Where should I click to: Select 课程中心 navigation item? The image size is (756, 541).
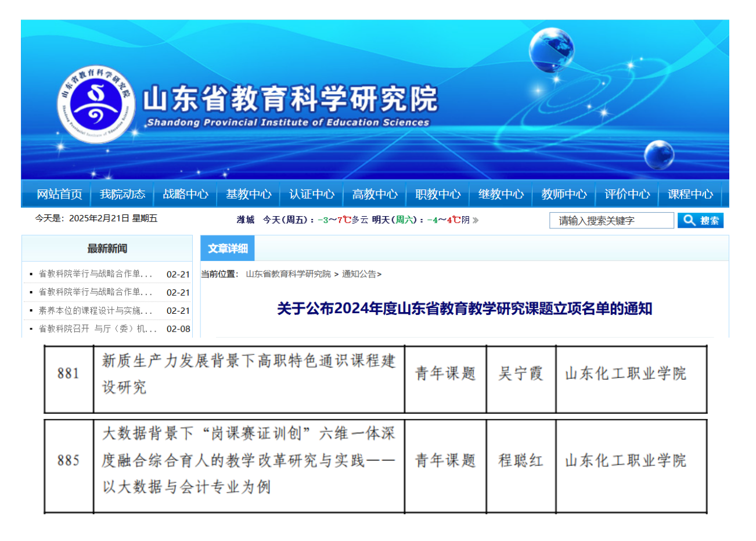click(690, 194)
